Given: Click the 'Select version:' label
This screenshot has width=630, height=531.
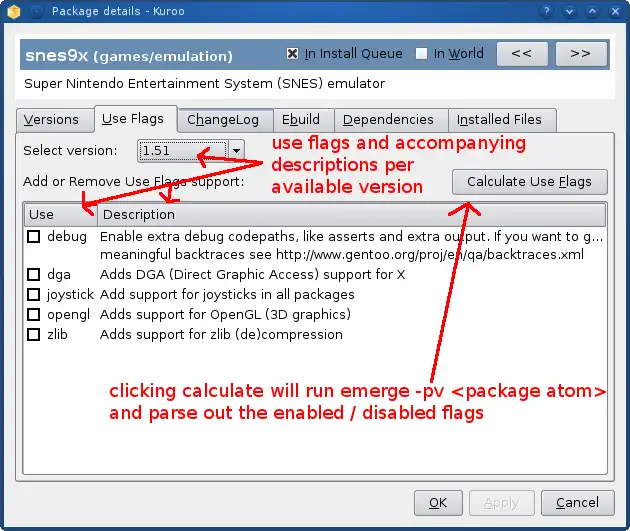Looking at the screenshot, I should click(x=70, y=151).
